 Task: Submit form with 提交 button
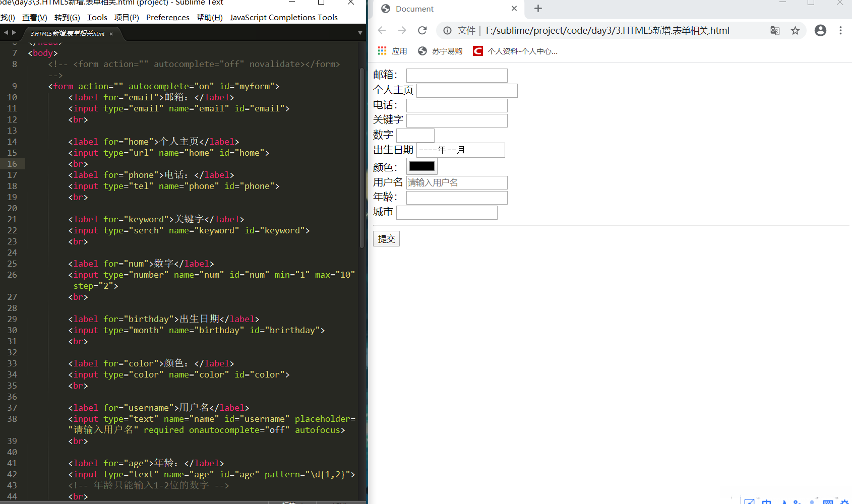(x=386, y=239)
